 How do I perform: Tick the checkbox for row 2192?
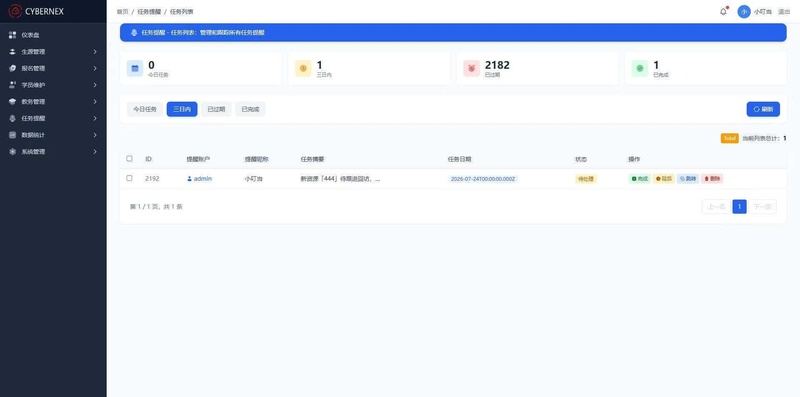pos(129,178)
